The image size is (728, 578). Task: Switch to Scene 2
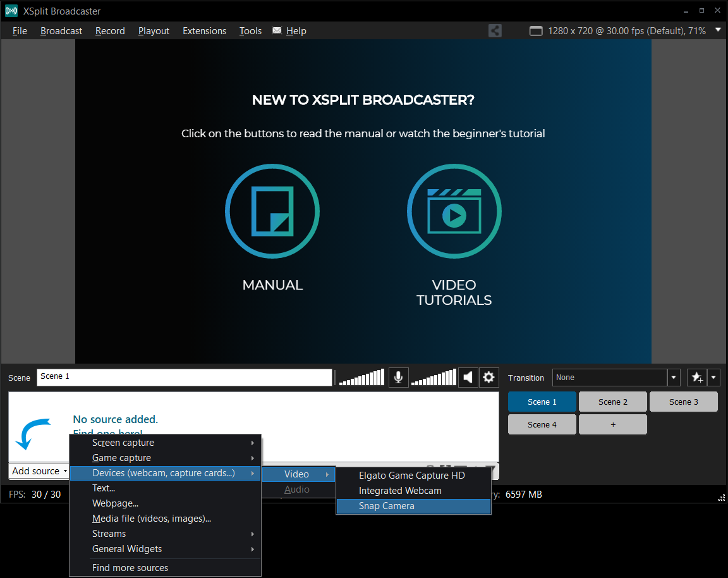[x=613, y=402]
